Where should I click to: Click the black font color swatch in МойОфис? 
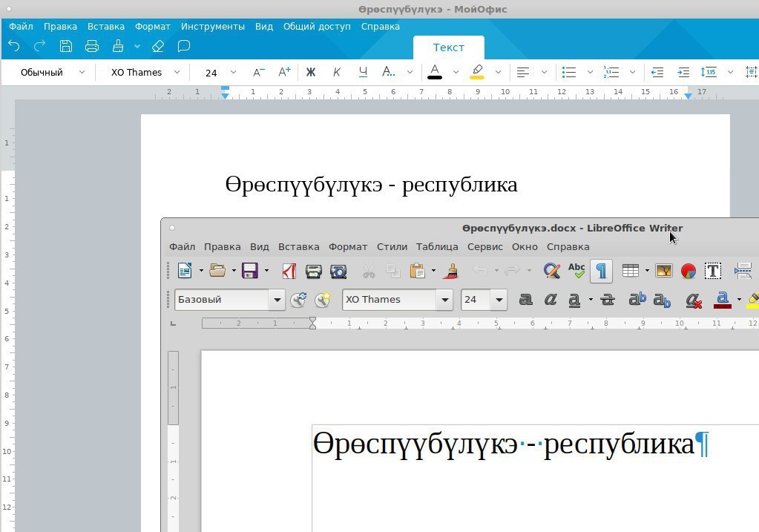(x=435, y=72)
